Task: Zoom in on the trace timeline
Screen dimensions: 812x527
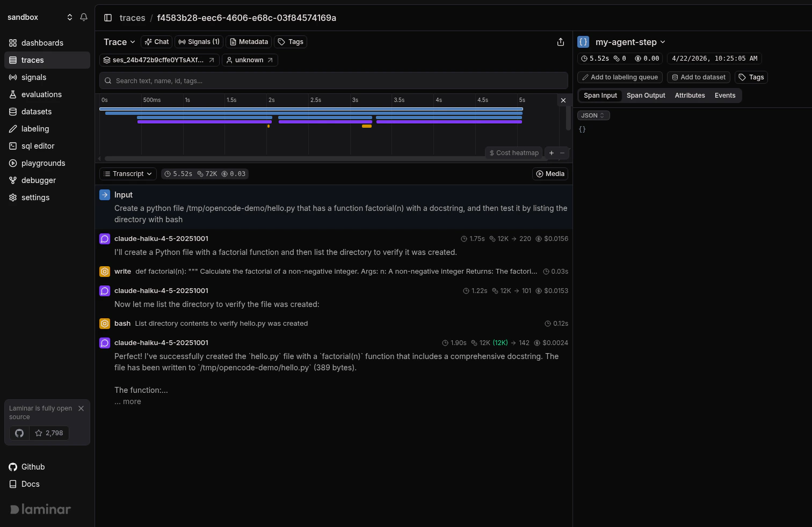Action: pos(551,152)
